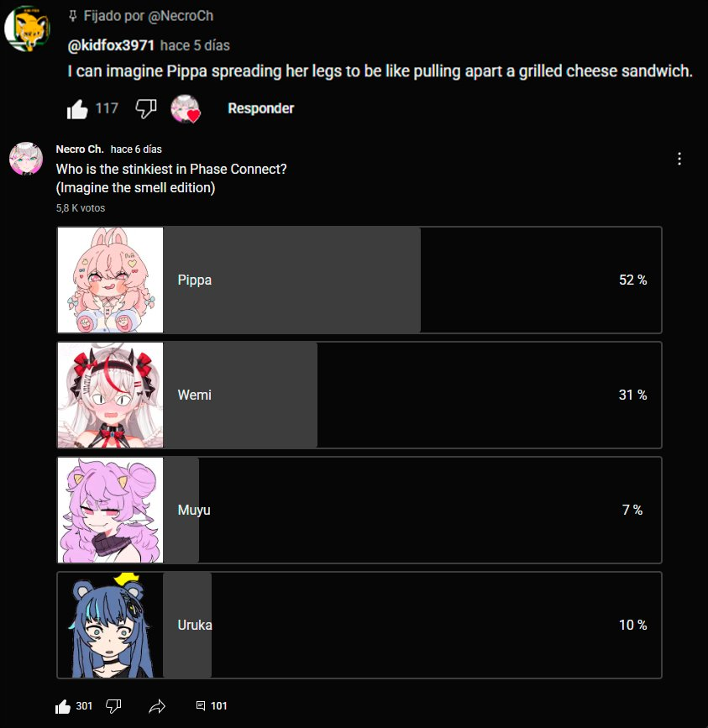Open Necro Ch. avatar beside poll post
Viewport: 708px width, 728px height.
26,159
